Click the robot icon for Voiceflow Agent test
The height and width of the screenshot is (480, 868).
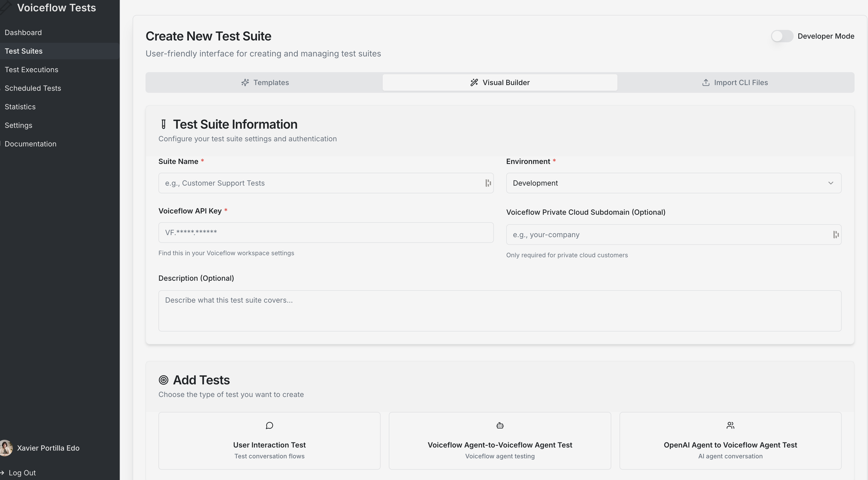[500, 425]
